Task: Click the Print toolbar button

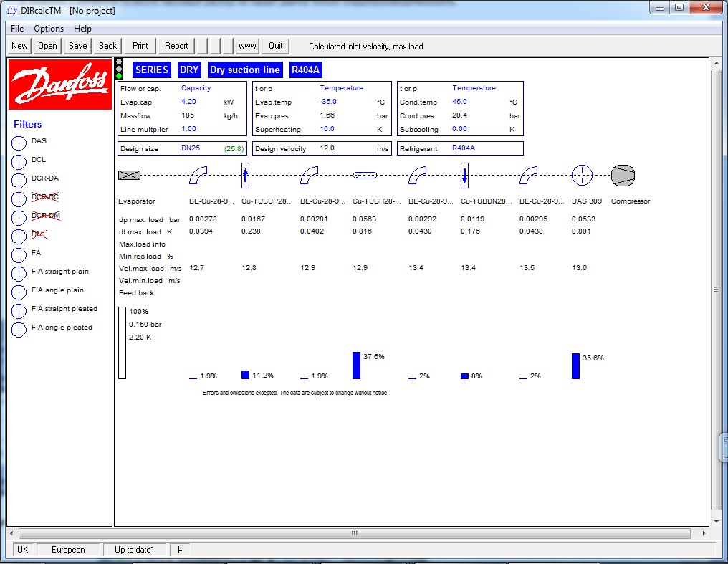Action: (140, 46)
